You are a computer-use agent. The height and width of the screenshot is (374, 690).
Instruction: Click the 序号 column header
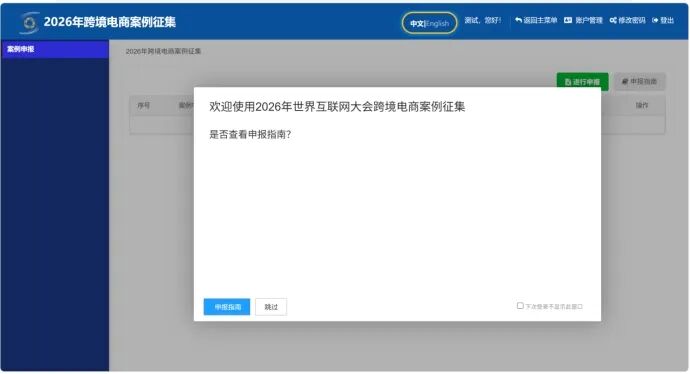[x=143, y=106]
